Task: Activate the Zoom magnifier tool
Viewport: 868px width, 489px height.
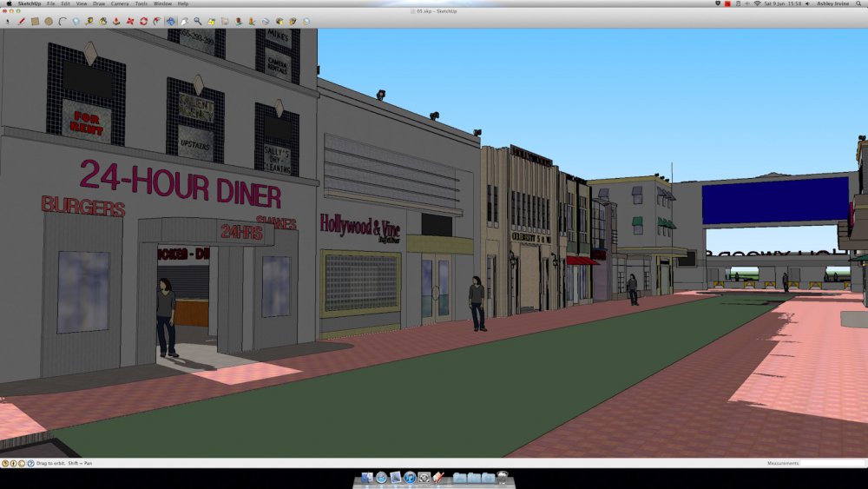Action: click(x=198, y=22)
